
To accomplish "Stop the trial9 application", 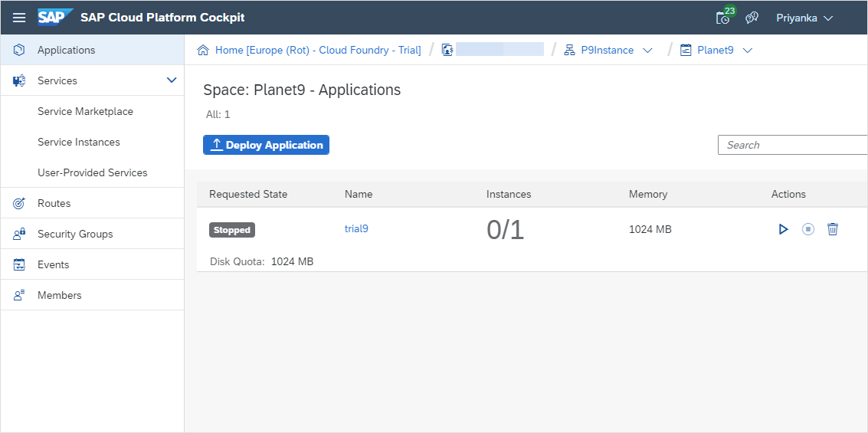I will coord(808,229).
